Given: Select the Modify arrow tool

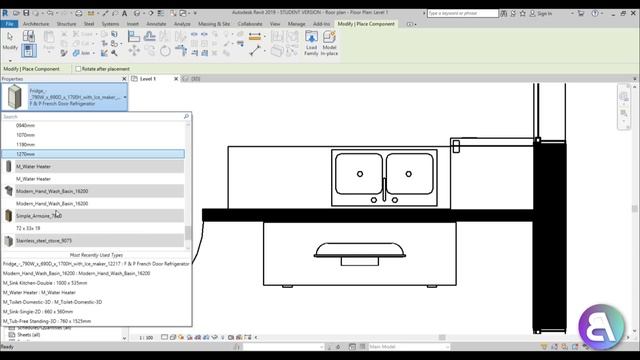Looking at the screenshot, I should [x=10, y=40].
